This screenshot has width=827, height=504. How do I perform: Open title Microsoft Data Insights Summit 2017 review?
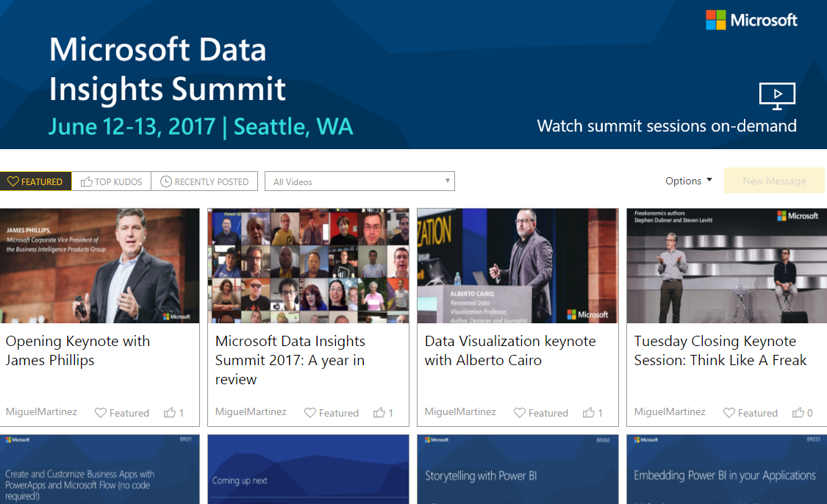(x=290, y=360)
